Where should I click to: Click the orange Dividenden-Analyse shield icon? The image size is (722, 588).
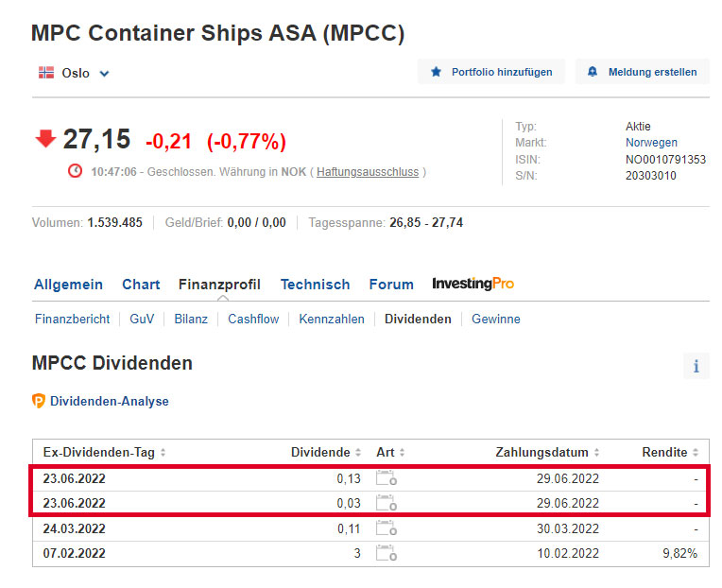pos(39,401)
